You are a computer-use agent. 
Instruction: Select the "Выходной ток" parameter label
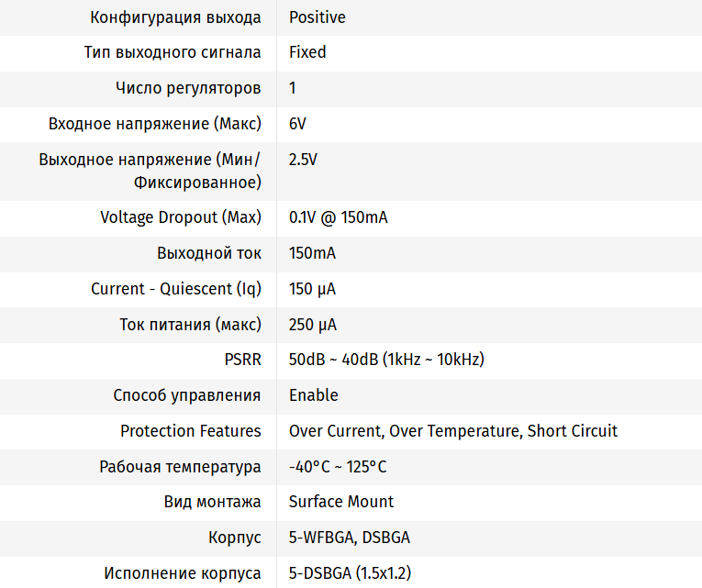point(209,253)
